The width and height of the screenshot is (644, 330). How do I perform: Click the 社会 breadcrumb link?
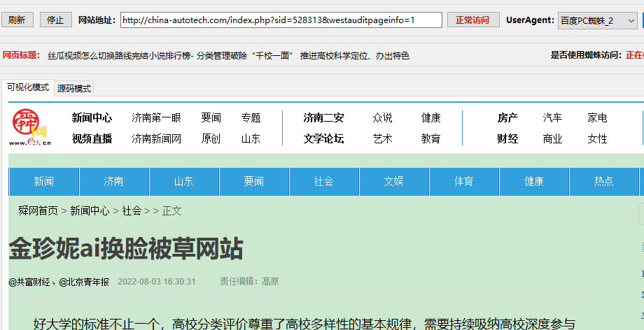pyautogui.click(x=132, y=211)
